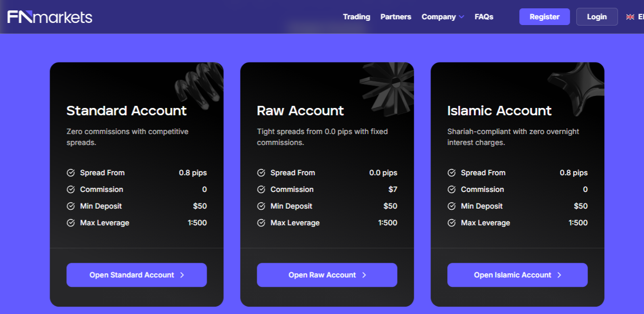Screen dimensions: 644x314
Task: Click check icon beside Raw Min Deposit
Action: pos(261,206)
